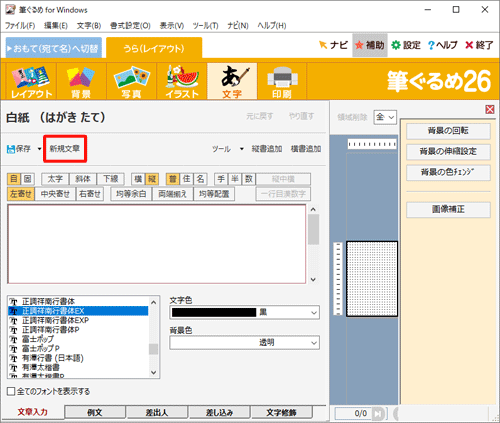The width and height of the screenshot is (500, 423).
Task: Open the 文字色 text color dropdown
Action: coord(245,313)
